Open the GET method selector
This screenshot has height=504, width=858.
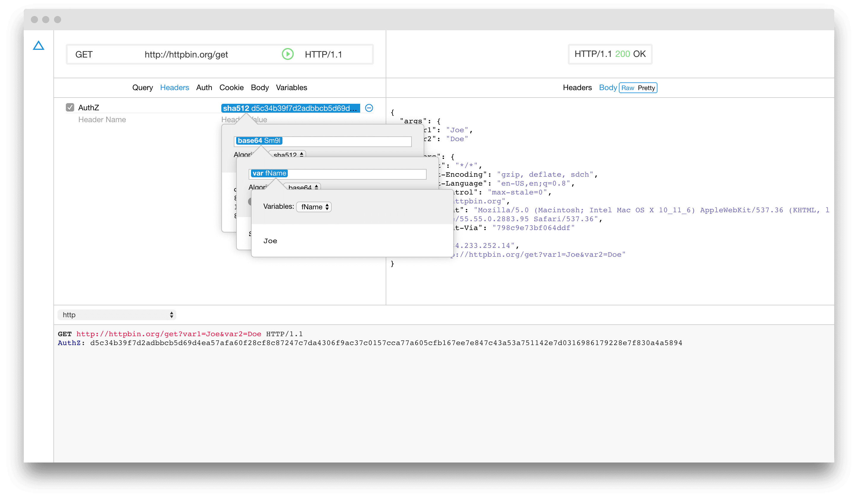tap(84, 55)
